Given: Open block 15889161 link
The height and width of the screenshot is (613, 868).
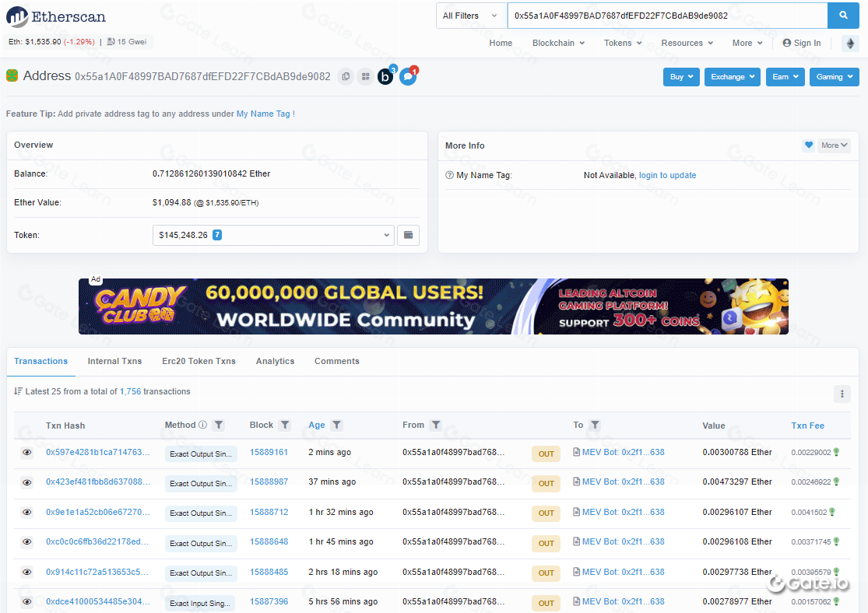Looking at the screenshot, I should point(269,453).
